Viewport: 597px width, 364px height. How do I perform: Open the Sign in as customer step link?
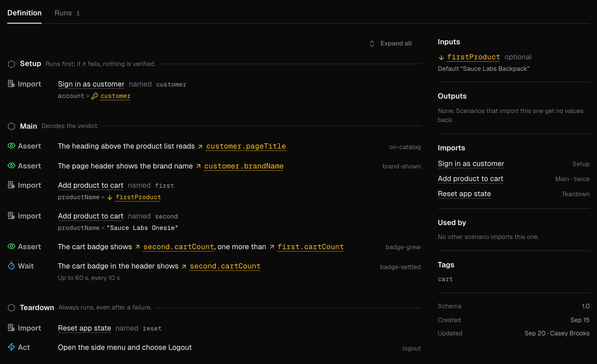click(91, 84)
